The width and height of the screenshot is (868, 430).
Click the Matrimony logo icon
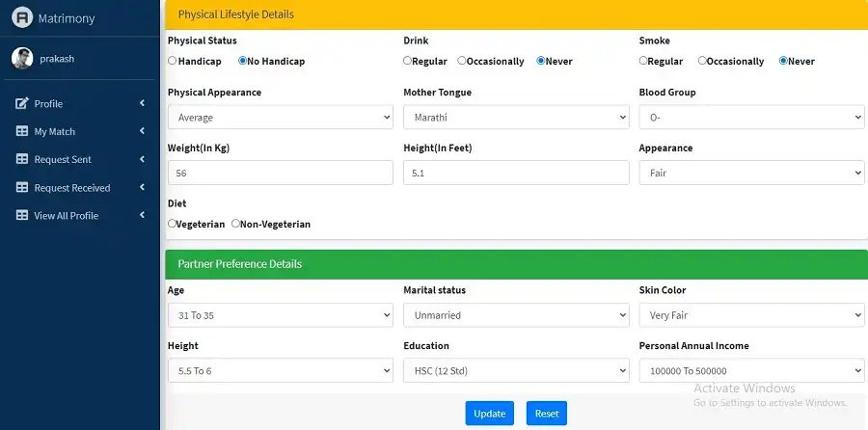pos(22,17)
